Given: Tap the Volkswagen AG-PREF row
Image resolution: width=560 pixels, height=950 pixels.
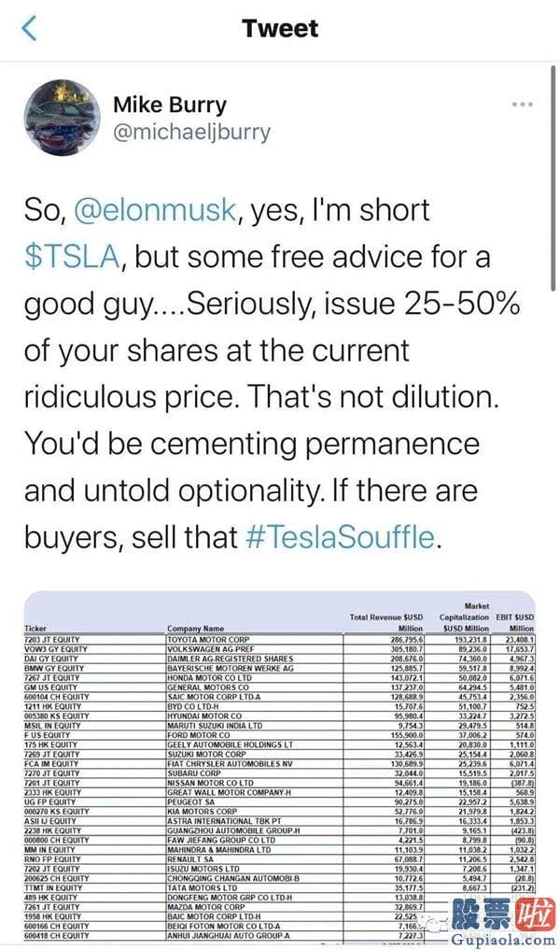Looking at the screenshot, I should pos(279,649).
